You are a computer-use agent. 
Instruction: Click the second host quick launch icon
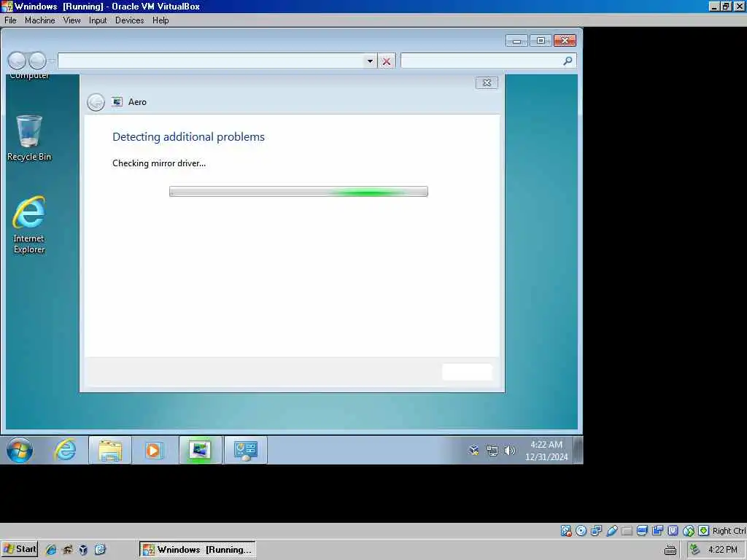point(67,550)
